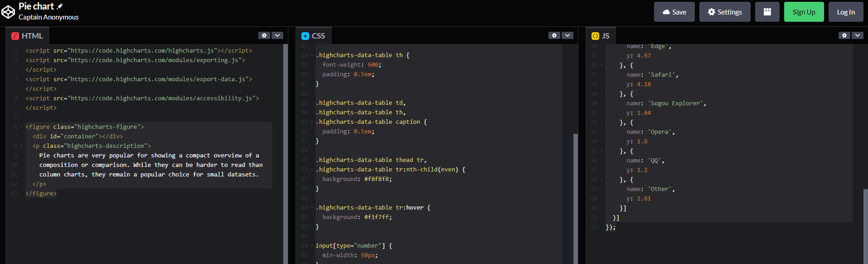Collapse CSS line 36 fold arrow
This screenshot has width=868, height=264.
coord(312,170)
